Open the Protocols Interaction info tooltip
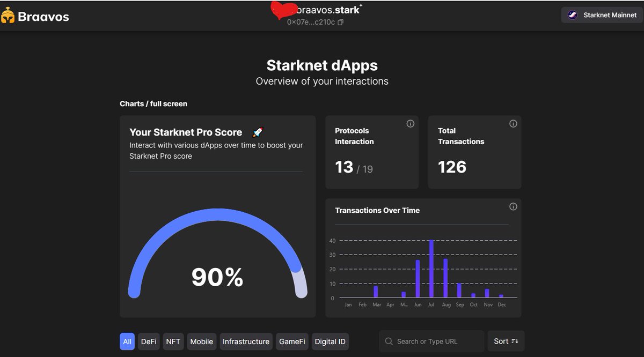 [x=410, y=123]
